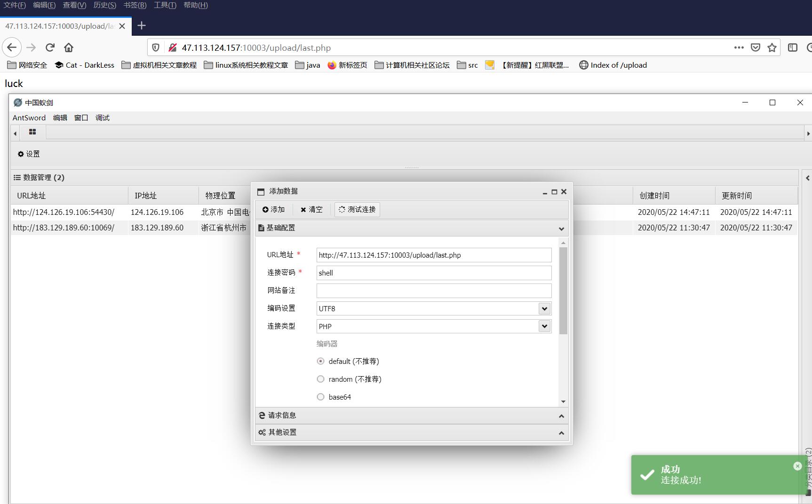
Task: Open the 计算机相关社区论坛 bookmark folder
Action: [412, 65]
